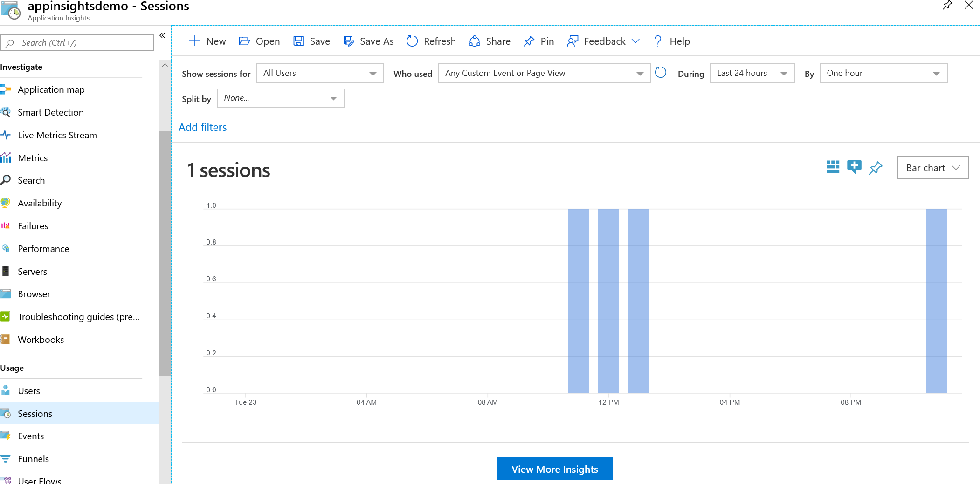Image resolution: width=980 pixels, height=484 pixels.
Task: Change the Last 24 hours range
Action: [752, 73]
